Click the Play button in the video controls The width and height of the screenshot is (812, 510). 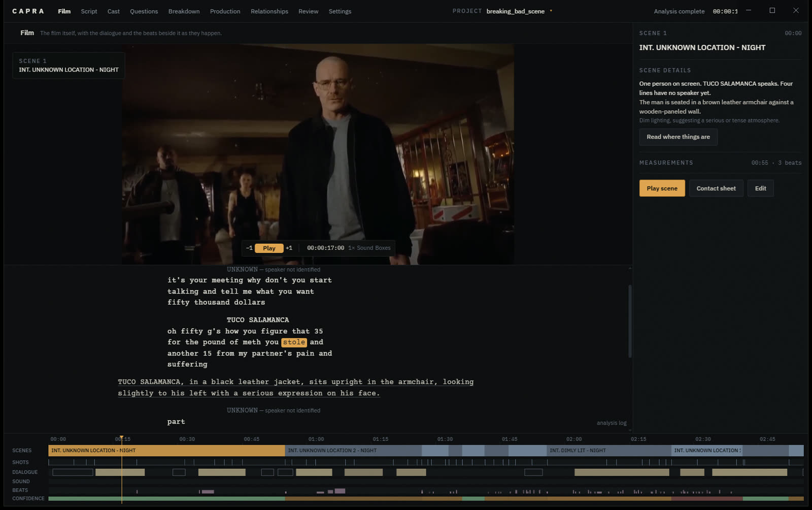[x=269, y=248]
